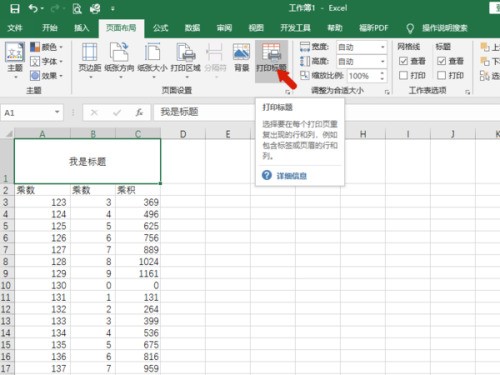Click the formula bar cancel X icon
500x375 pixels.
click(94, 113)
